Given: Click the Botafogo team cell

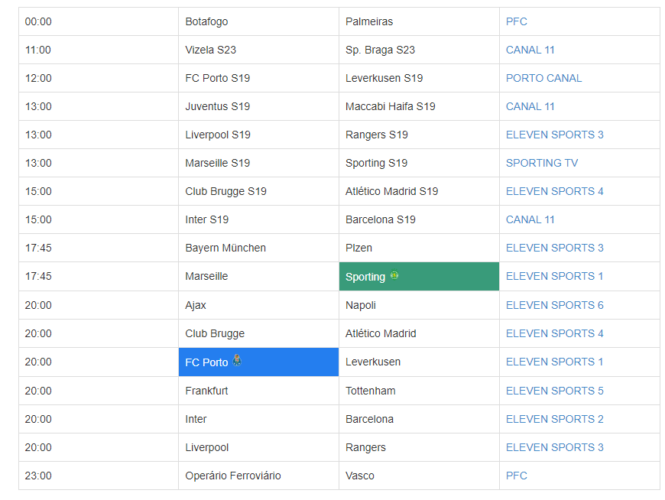Looking at the screenshot, I should click(259, 22).
